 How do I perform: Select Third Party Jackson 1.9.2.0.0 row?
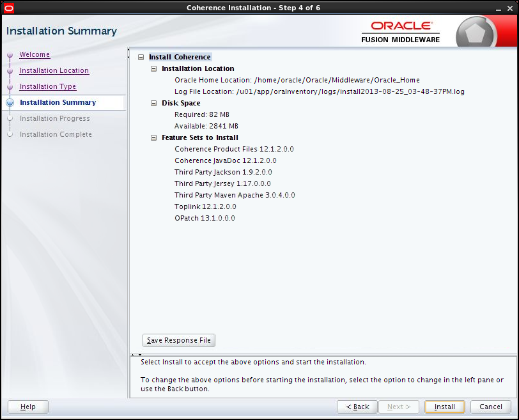coord(223,172)
